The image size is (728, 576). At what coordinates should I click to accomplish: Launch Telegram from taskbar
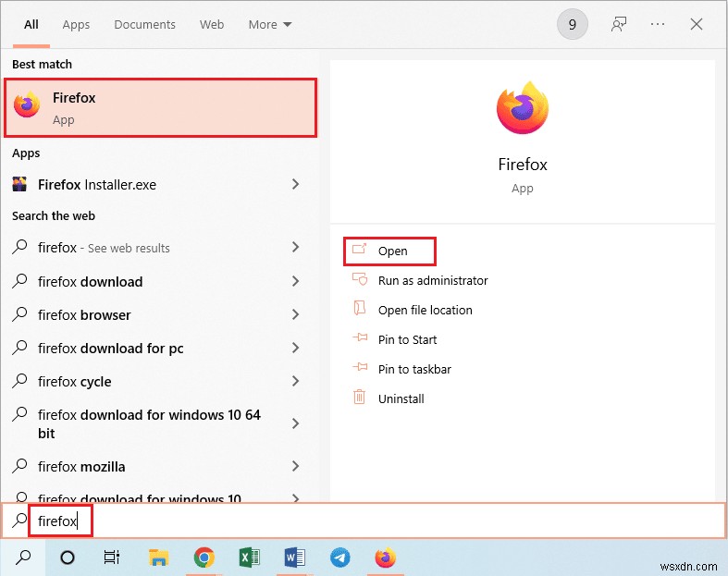coord(339,557)
